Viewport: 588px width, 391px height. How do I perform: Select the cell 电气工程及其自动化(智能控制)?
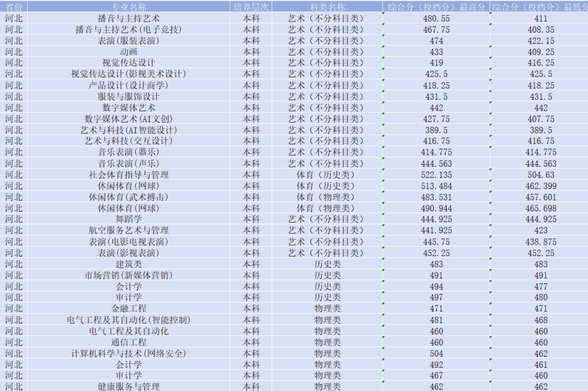point(128,320)
